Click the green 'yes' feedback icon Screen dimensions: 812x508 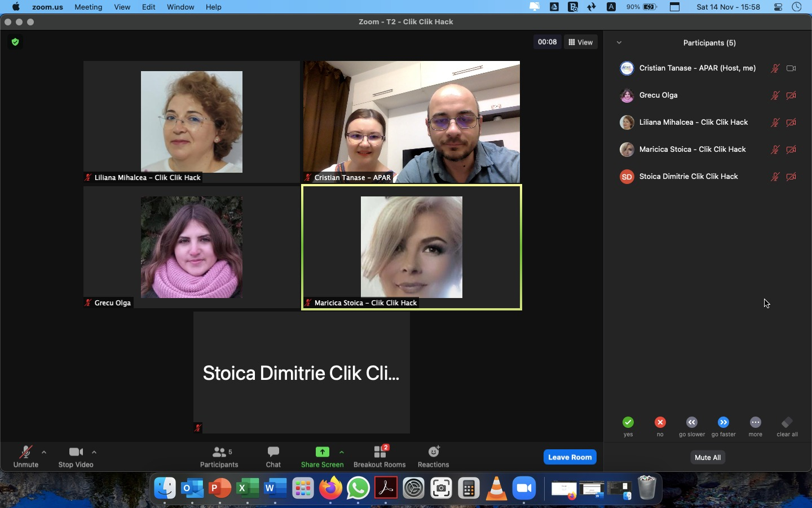tap(628, 423)
